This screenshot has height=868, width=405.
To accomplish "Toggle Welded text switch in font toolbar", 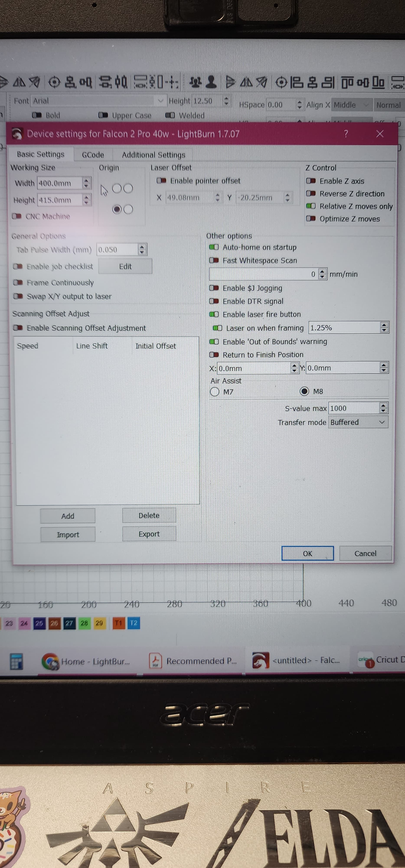I will coord(170,115).
